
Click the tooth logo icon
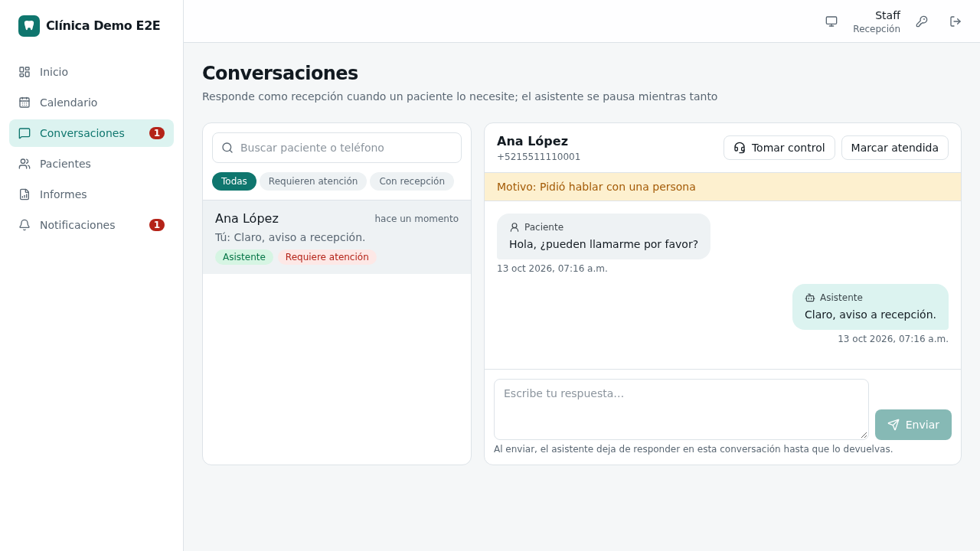pyautogui.click(x=29, y=26)
